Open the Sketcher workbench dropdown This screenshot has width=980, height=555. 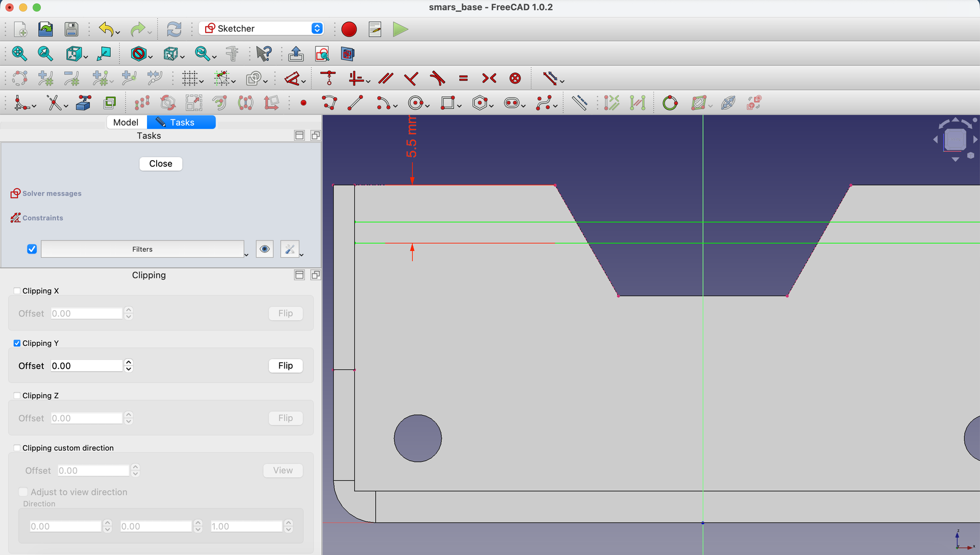(261, 29)
